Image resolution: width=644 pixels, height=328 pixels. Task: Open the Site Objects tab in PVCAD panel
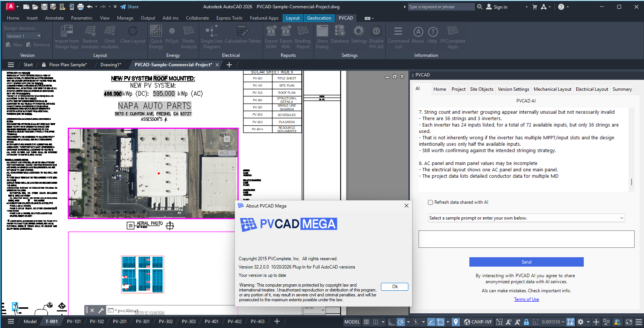[481, 89]
